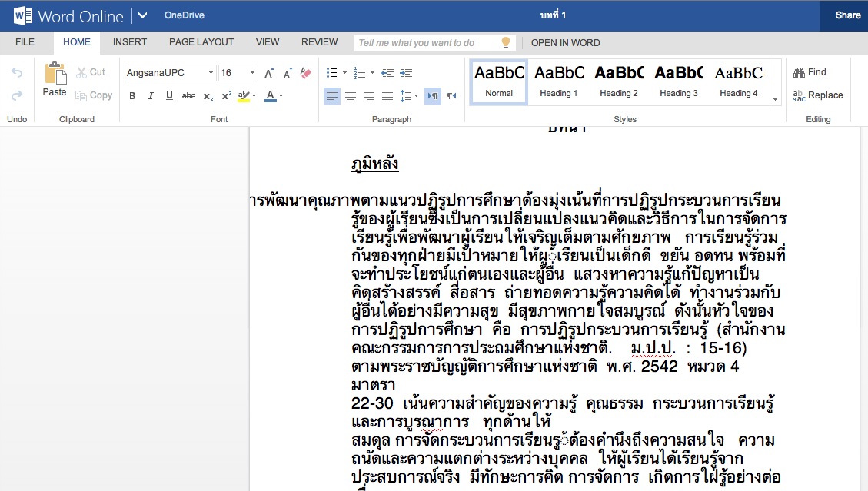Apply the yellow text highlight color
Screen dimensions: 868x491
click(x=244, y=96)
